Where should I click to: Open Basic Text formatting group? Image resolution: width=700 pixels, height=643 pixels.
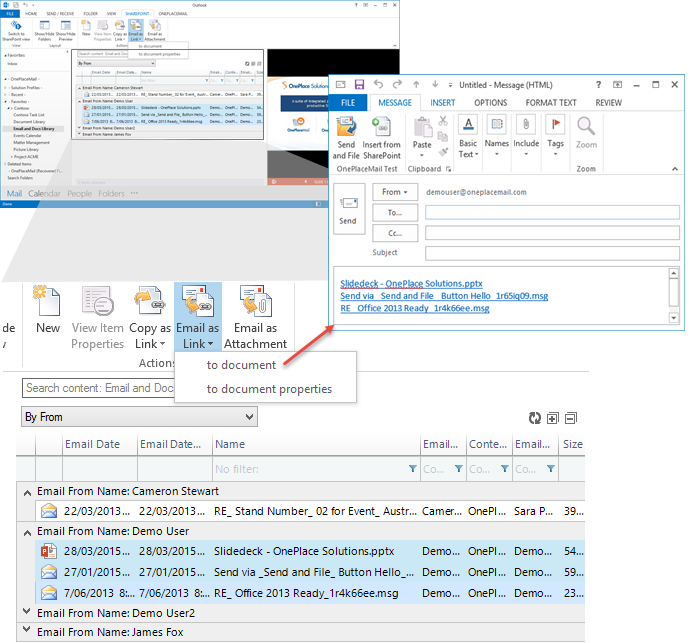[468, 138]
